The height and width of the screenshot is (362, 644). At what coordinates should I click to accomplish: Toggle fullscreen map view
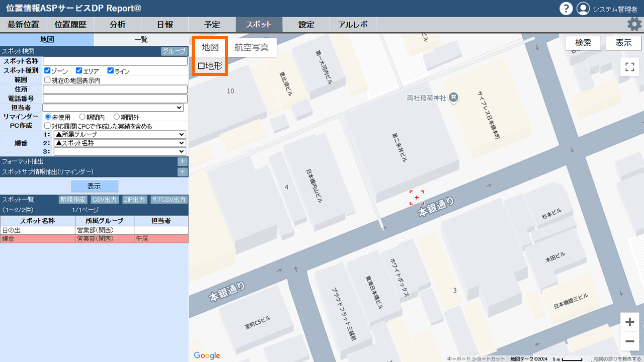tap(629, 67)
